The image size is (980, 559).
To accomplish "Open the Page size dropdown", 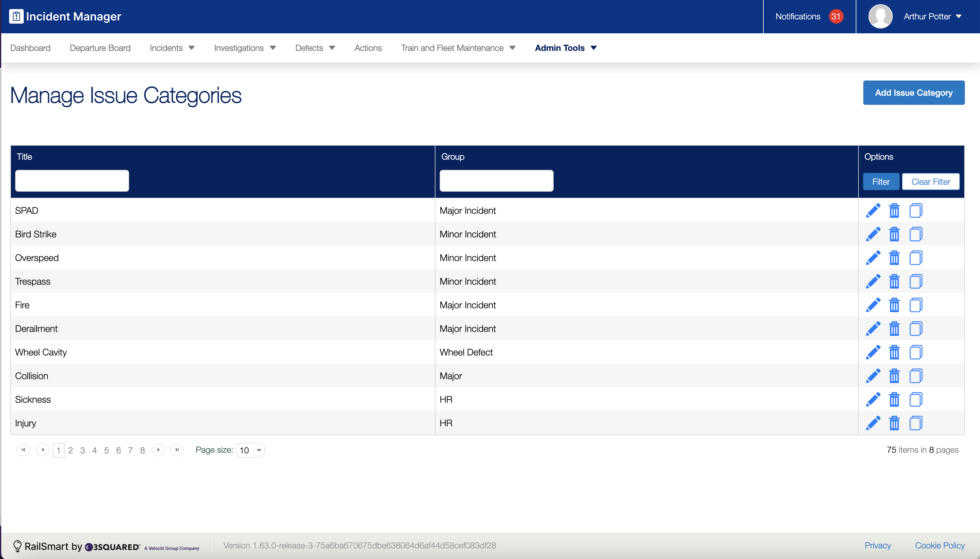I will [250, 450].
